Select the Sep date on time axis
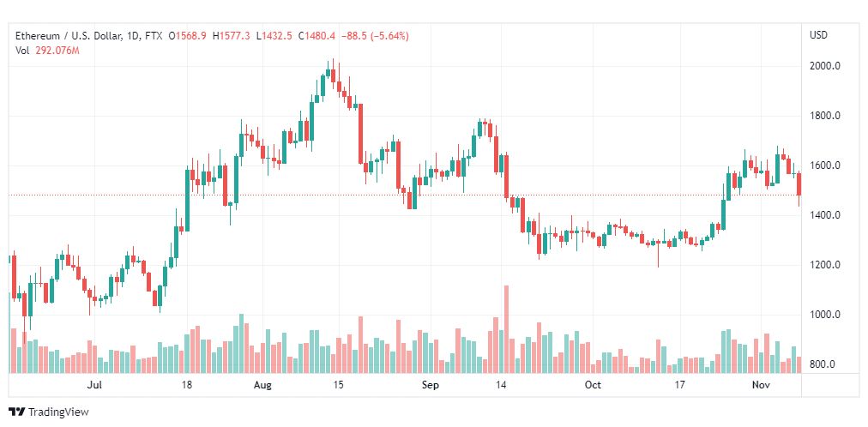 (431, 386)
